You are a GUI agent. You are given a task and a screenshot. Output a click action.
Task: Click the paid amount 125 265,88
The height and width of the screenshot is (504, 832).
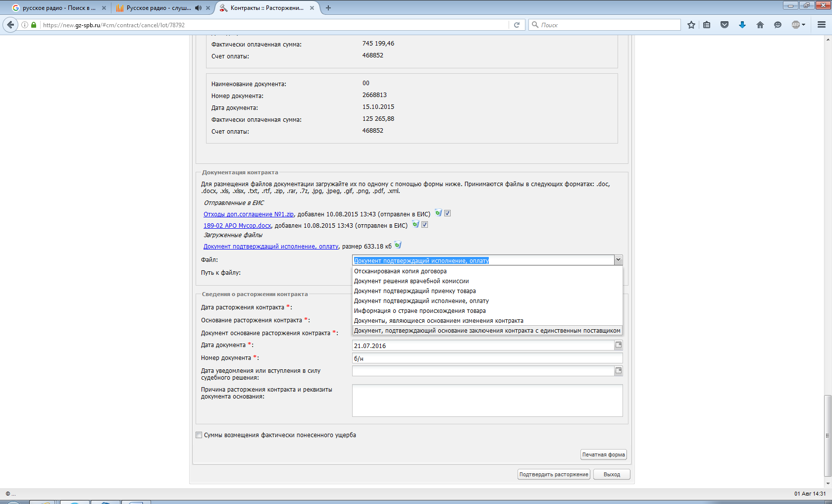[x=378, y=119]
